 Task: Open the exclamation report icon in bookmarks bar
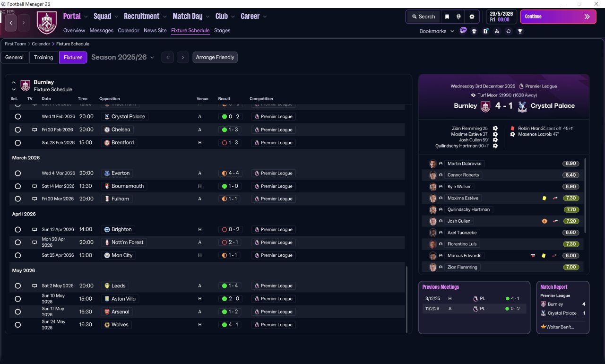tap(485, 31)
